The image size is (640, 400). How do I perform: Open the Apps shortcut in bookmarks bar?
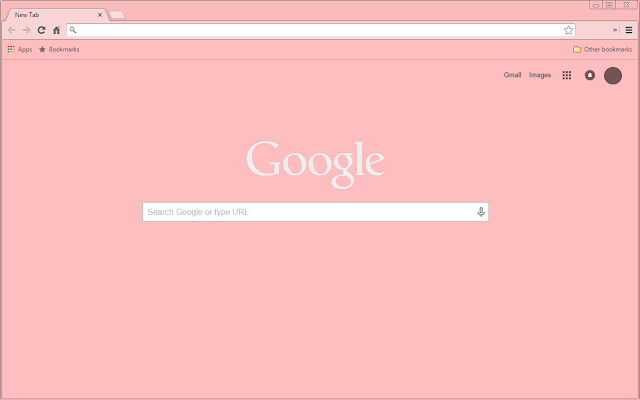click(19, 49)
